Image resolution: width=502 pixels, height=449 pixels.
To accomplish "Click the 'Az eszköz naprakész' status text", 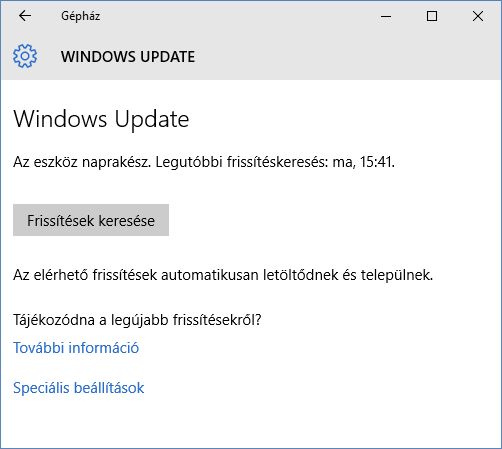I will click(x=82, y=162).
